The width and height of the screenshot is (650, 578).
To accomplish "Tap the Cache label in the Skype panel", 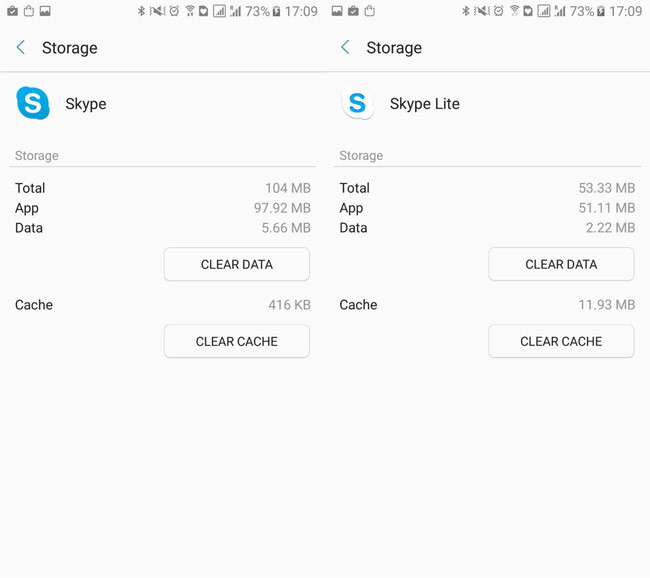I will 34,305.
